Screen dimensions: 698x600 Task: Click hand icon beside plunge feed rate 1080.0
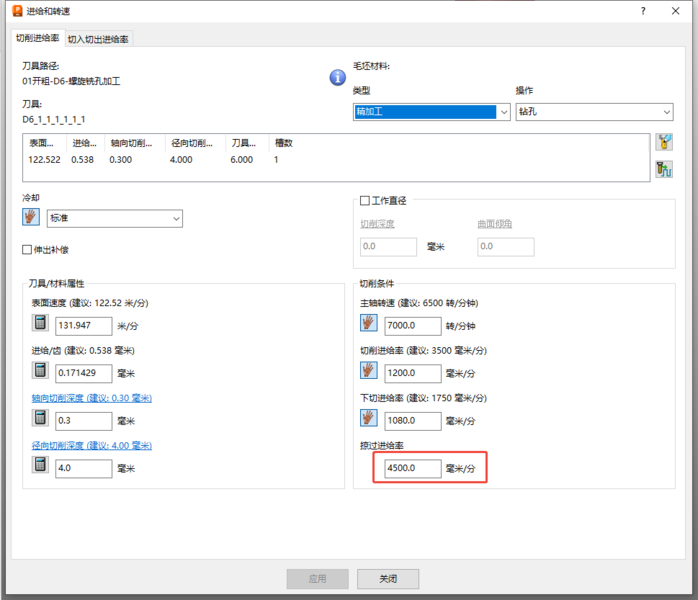[368, 419]
